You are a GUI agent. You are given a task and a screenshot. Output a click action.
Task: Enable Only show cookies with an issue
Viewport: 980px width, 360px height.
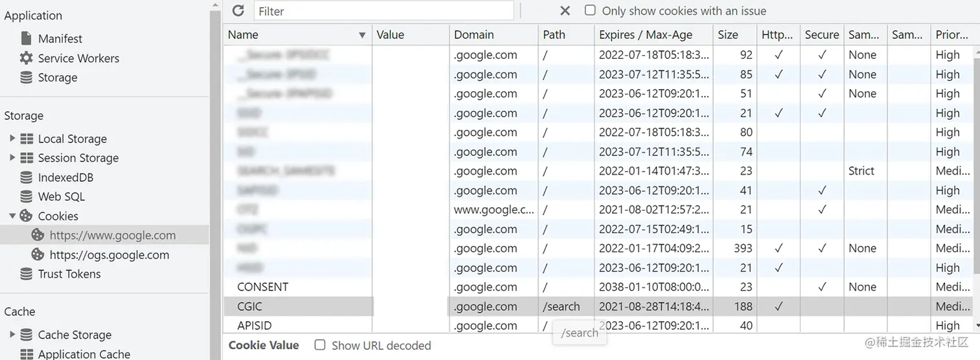(590, 10)
